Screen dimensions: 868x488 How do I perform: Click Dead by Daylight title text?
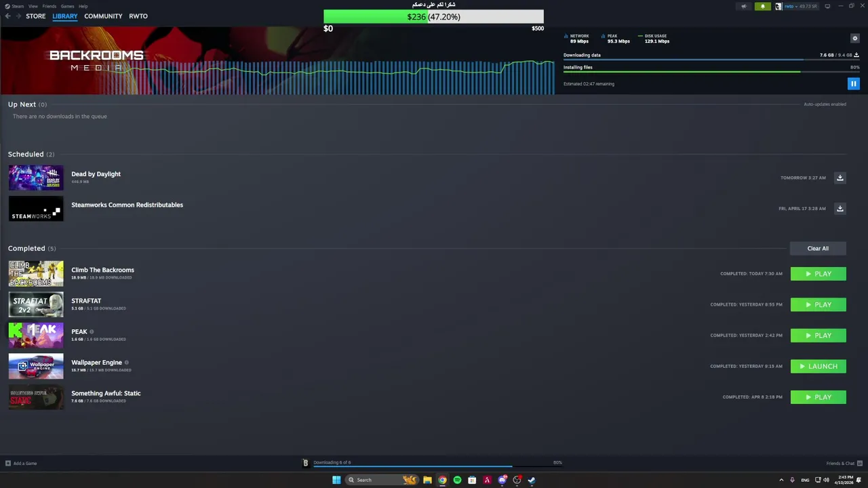coord(96,174)
